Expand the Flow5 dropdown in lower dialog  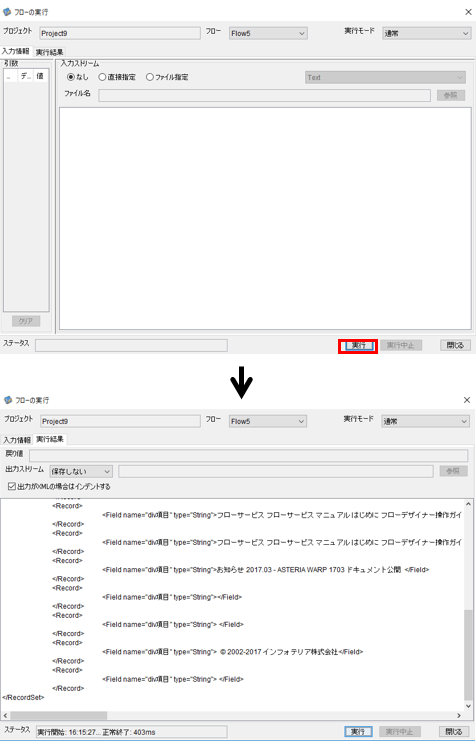click(268, 421)
